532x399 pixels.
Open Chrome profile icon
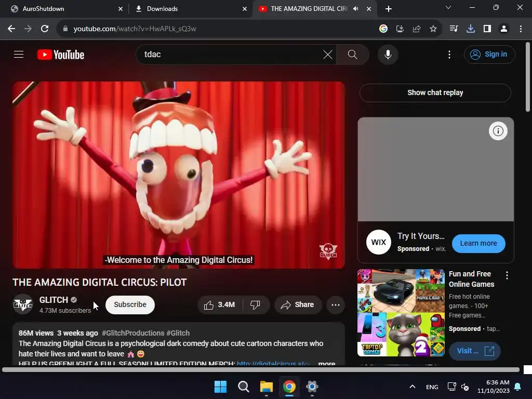504,29
